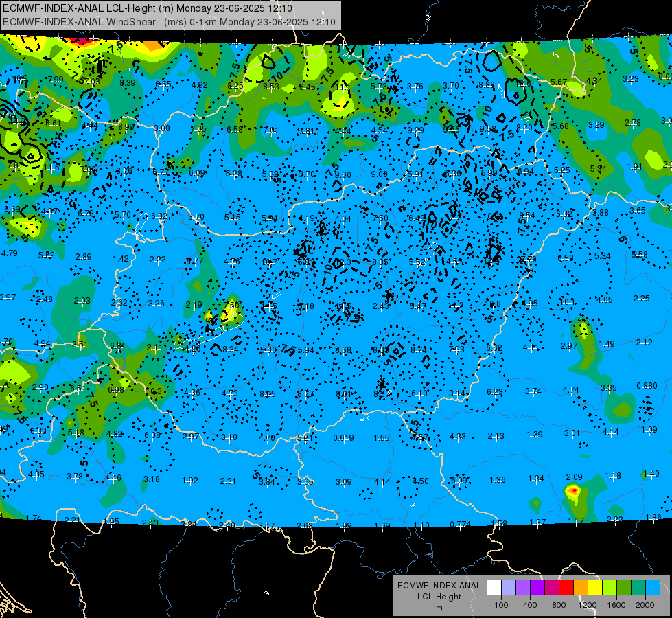Viewport: 672px width, 618px height.
Task: Click the grid point value '1.55'
Action: click(x=382, y=438)
